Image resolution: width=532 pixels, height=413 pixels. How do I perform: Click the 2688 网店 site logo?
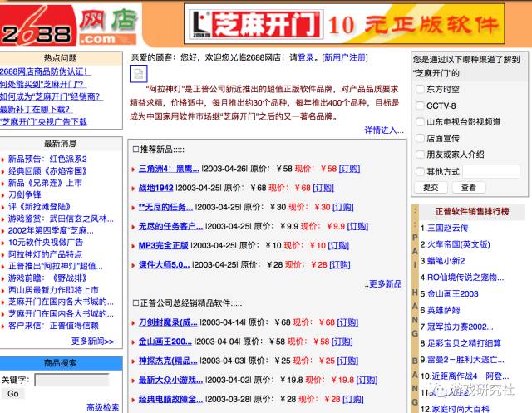[x=69, y=26]
